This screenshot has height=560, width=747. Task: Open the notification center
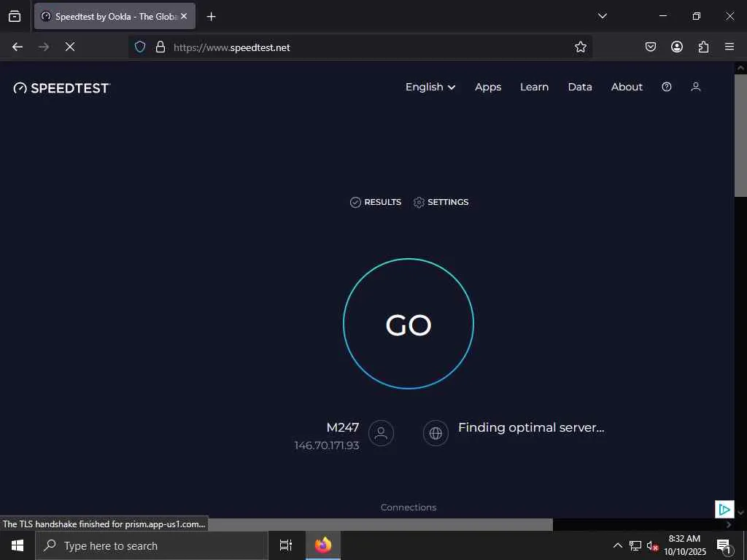tap(724, 545)
